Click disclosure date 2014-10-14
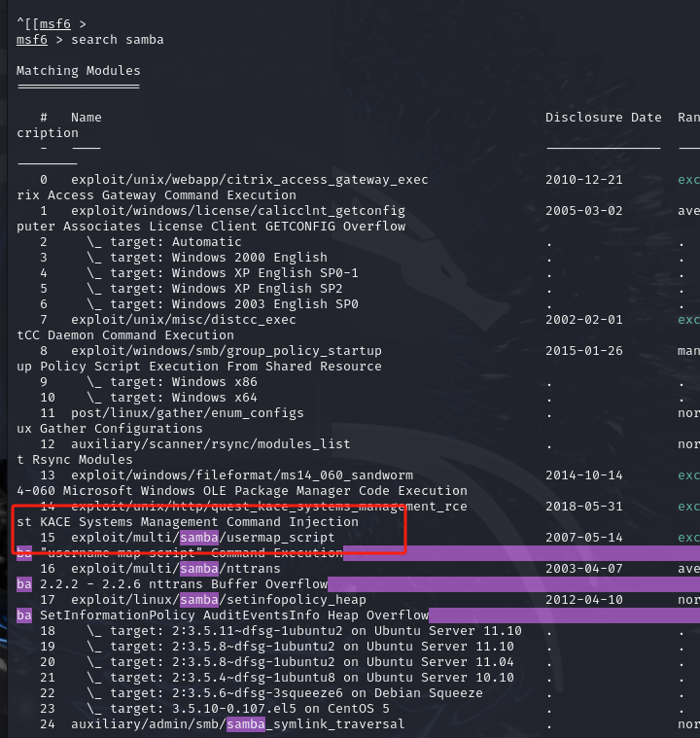700x738 pixels. [584, 474]
